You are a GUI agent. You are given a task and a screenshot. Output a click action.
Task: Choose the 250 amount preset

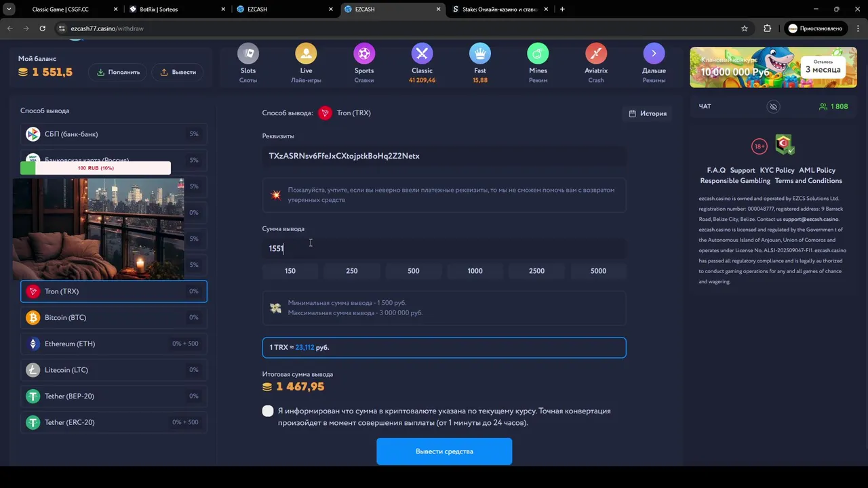pos(352,271)
